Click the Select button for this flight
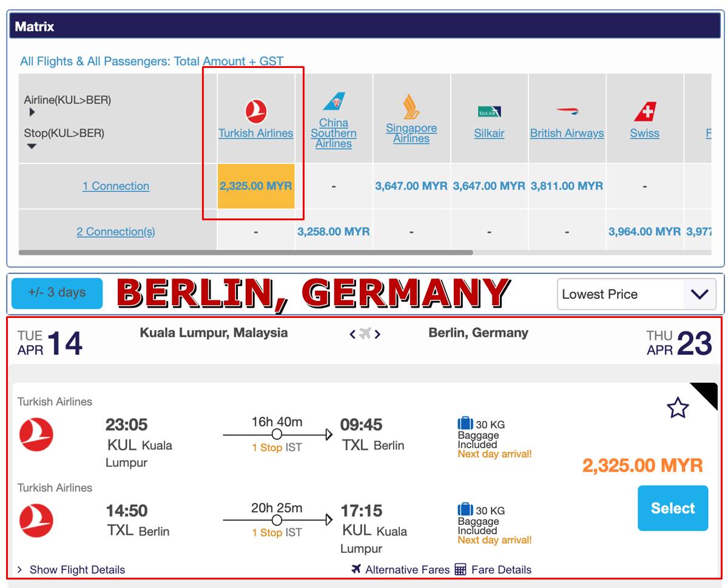The width and height of the screenshot is (728, 588). (x=673, y=508)
